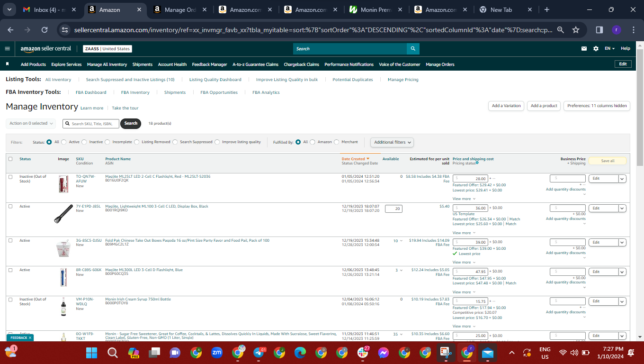Click the search magnifier button in header

click(x=413, y=49)
